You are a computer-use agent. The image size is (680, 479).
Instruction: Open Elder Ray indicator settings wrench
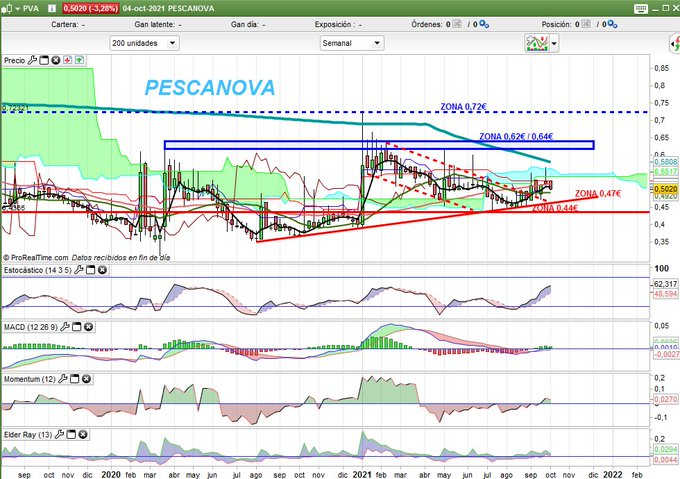[x=59, y=434]
